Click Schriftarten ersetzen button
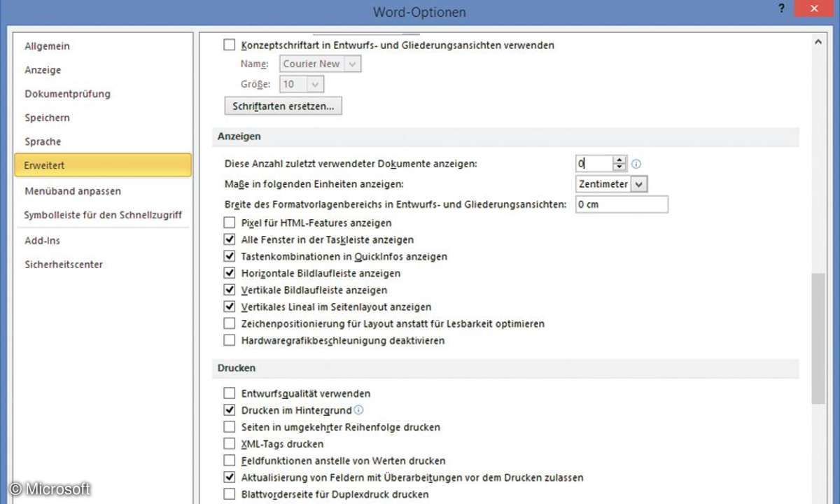Screen dimensions: 840x504 click(283, 106)
